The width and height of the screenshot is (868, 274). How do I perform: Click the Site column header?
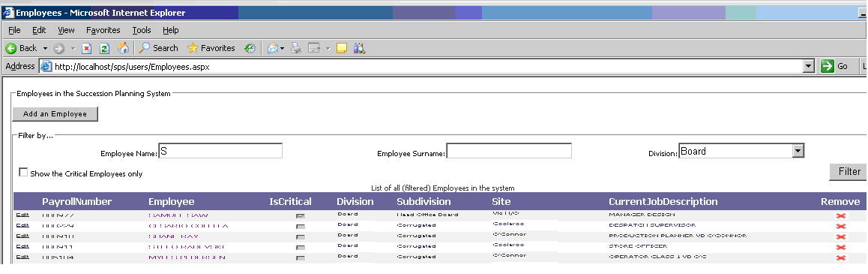(501, 201)
